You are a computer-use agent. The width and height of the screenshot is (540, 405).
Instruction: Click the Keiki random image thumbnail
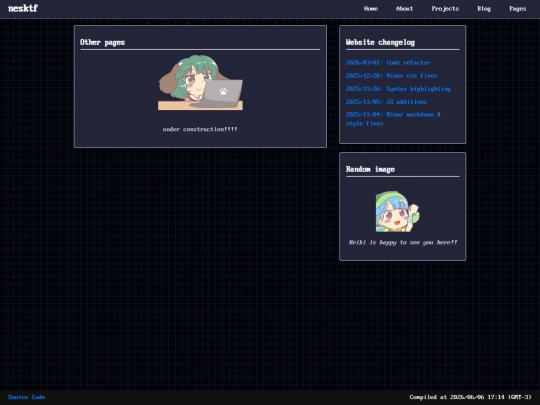397,212
